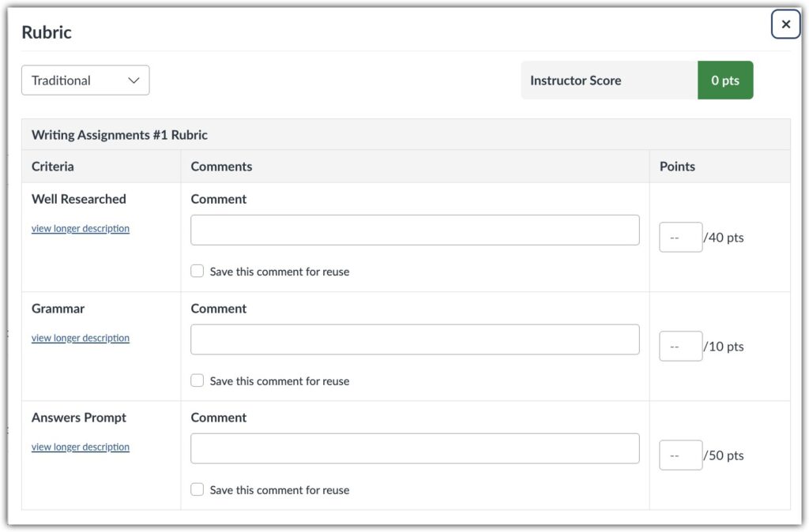The image size is (809, 532).
Task: Click the Instructor Score label
Action: (575, 80)
